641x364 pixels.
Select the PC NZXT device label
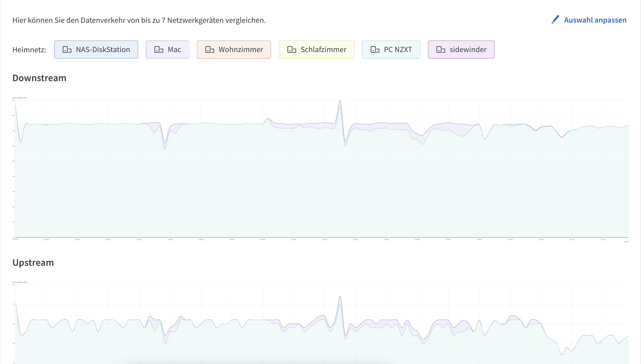click(398, 49)
